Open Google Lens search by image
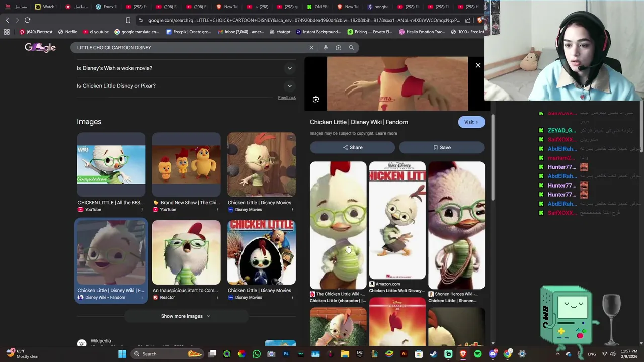644x362 pixels. click(x=338, y=47)
